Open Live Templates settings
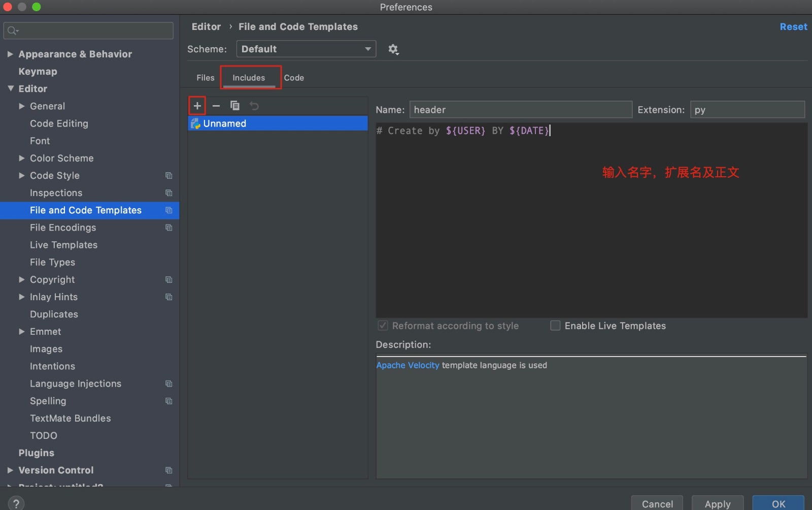The image size is (812, 510). (x=63, y=245)
